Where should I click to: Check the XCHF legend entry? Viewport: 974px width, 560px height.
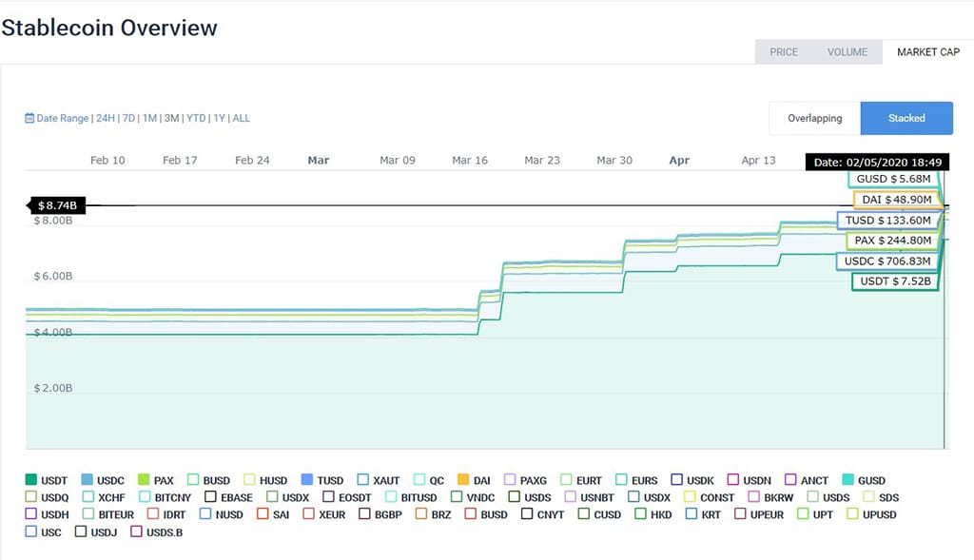(x=88, y=496)
